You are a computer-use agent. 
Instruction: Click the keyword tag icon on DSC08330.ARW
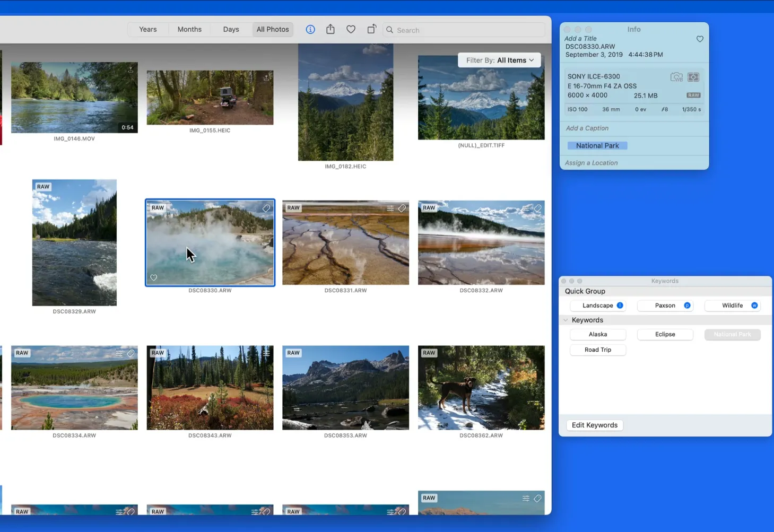pyautogui.click(x=266, y=208)
